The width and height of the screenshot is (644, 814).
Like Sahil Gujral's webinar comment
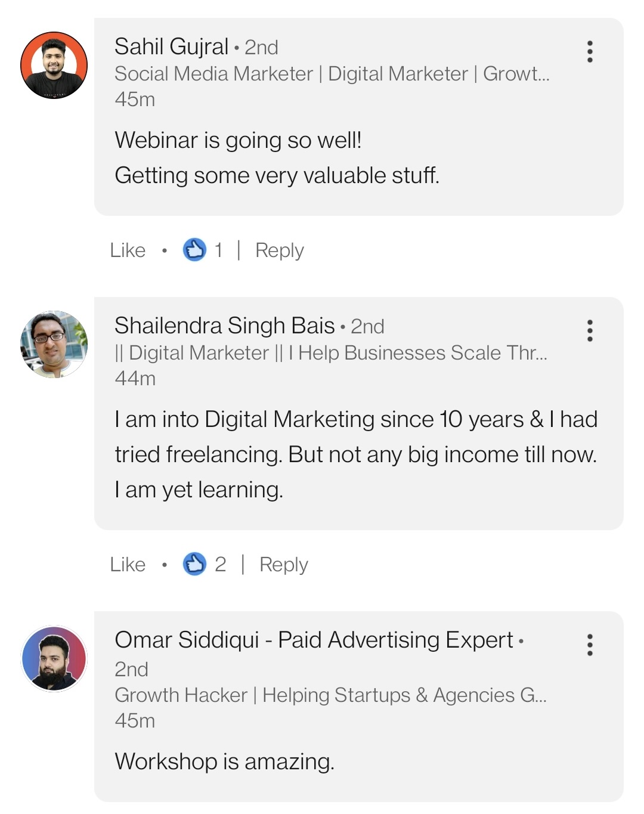point(127,249)
